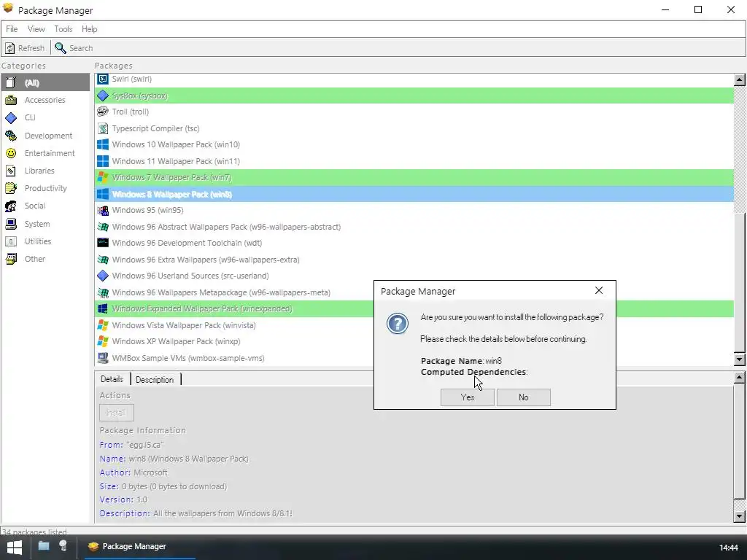Click the lightbulb taskbar icon
The height and width of the screenshot is (560, 747).
coord(63,546)
